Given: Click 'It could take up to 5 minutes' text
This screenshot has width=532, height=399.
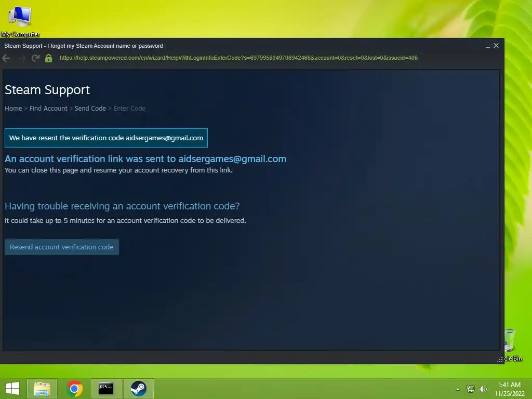Looking at the screenshot, I should [x=125, y=220].
